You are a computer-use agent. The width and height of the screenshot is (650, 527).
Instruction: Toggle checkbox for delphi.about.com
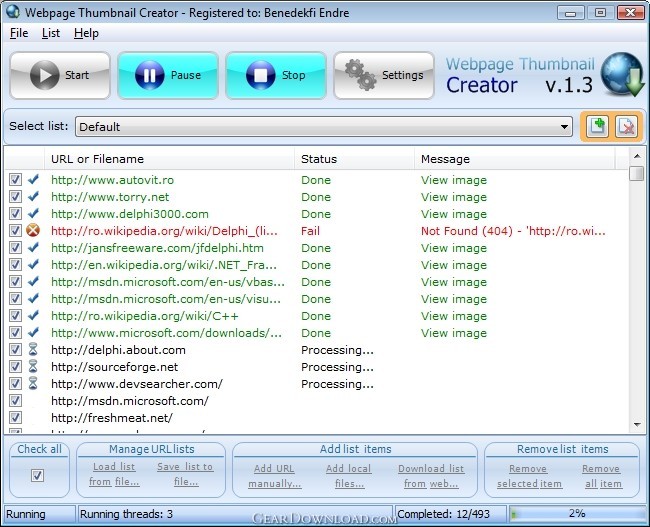tap(15, 350)
